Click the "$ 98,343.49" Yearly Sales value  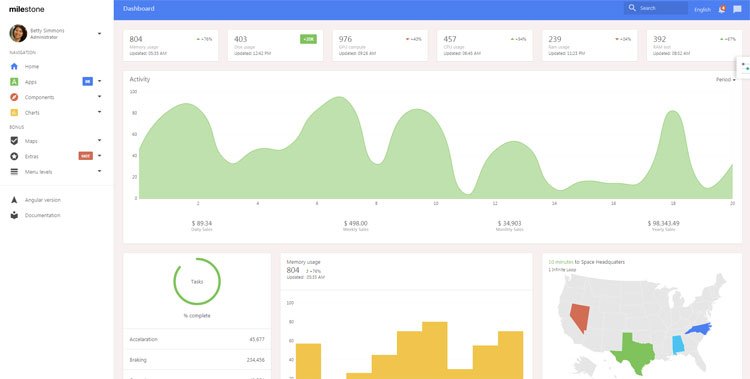pos(663,223)
